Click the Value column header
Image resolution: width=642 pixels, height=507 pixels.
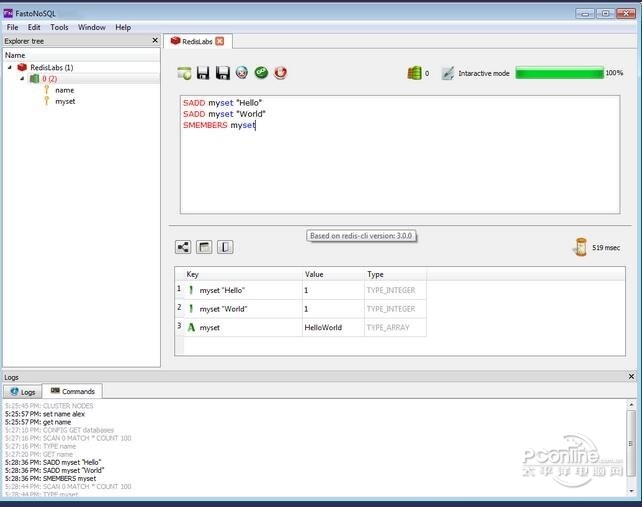point(333,274)
